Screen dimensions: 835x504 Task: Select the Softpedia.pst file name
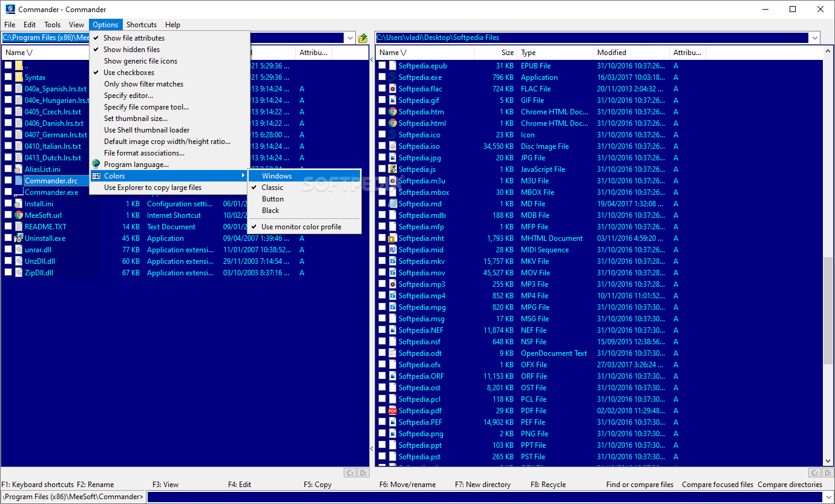click(419, 457)
